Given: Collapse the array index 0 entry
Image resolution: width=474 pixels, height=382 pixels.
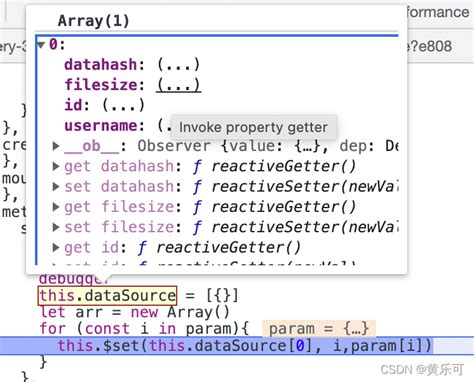Looking at the screenshot, I should [x=41, y=45].
